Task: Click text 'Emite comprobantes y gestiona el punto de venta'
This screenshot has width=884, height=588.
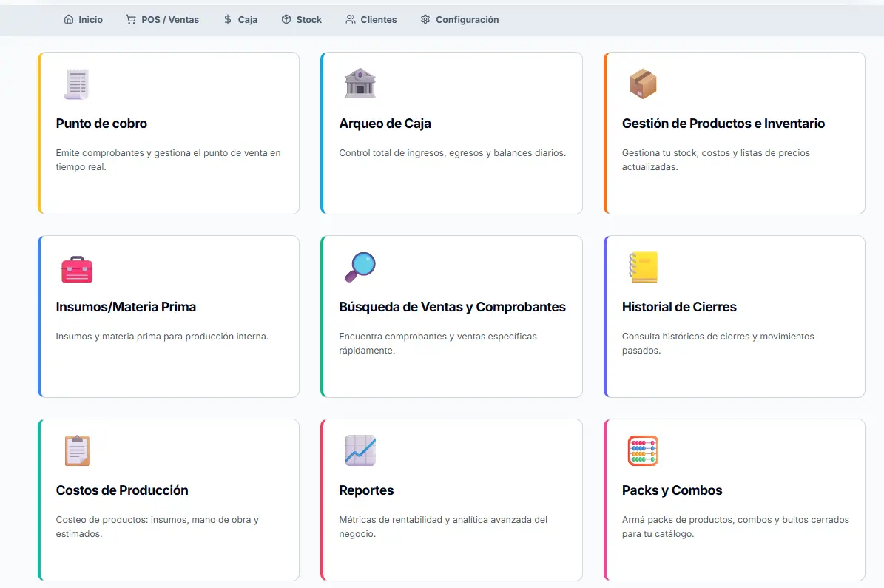Action: pos(168,153)
